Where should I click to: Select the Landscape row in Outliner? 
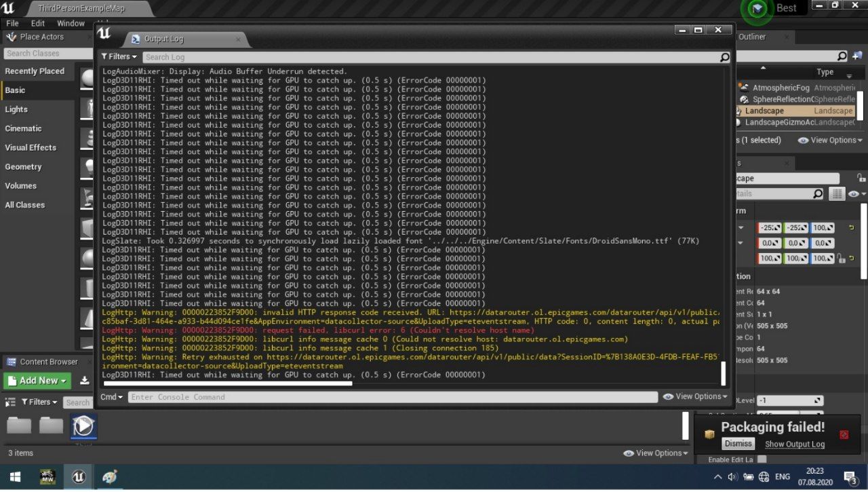(795, 111)
